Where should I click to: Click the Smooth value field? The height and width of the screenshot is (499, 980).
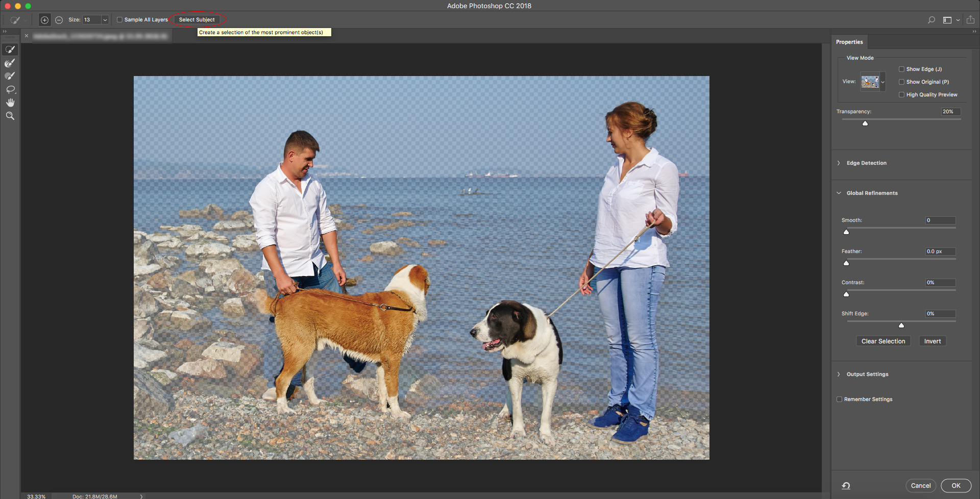click(940, 220)
